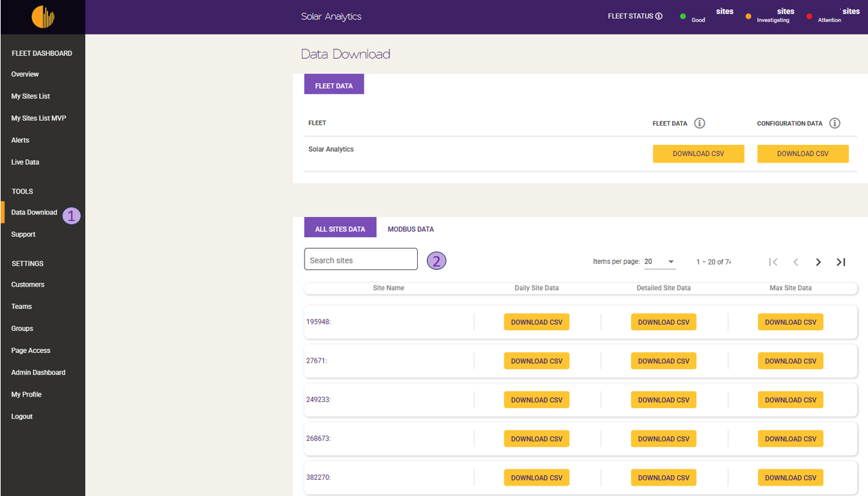Click the Daily Site Data column header

pyautogui.click(x=537, y=288)
